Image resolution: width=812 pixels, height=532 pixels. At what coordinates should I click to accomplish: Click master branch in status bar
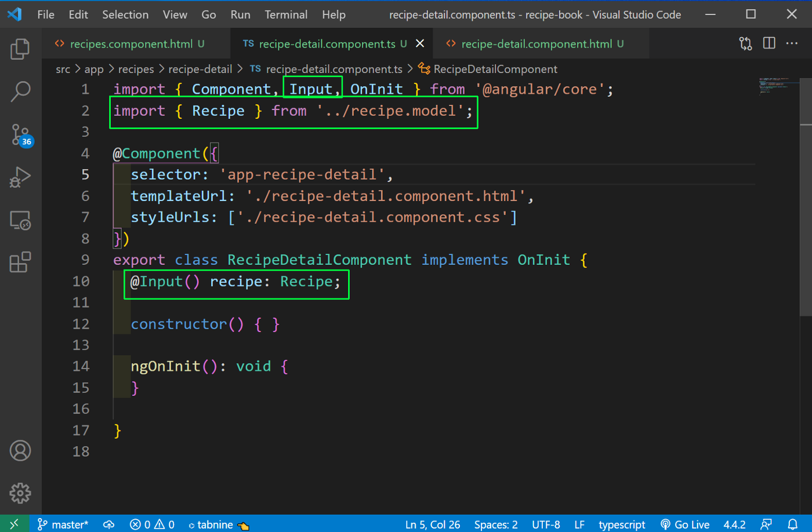[63, 524]
